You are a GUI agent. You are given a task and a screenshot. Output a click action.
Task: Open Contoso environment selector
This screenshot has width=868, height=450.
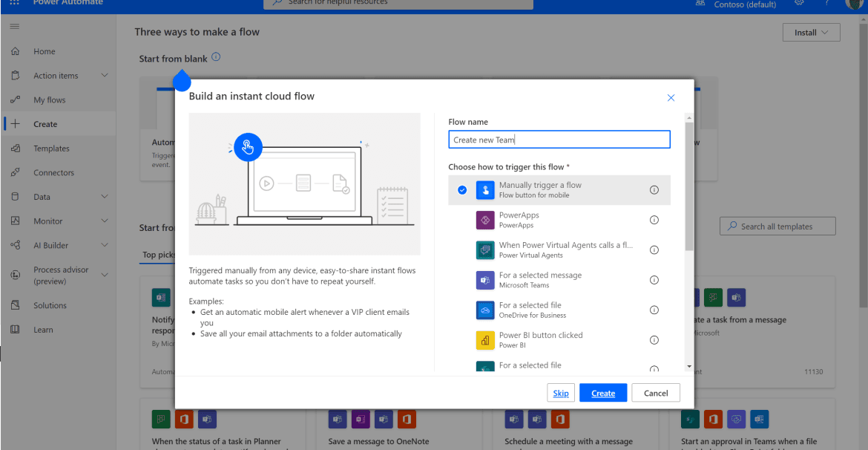pos(744,4)
